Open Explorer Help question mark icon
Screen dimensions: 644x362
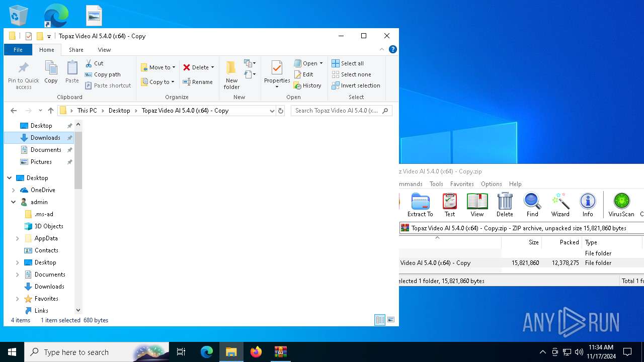tap(393, 49)
